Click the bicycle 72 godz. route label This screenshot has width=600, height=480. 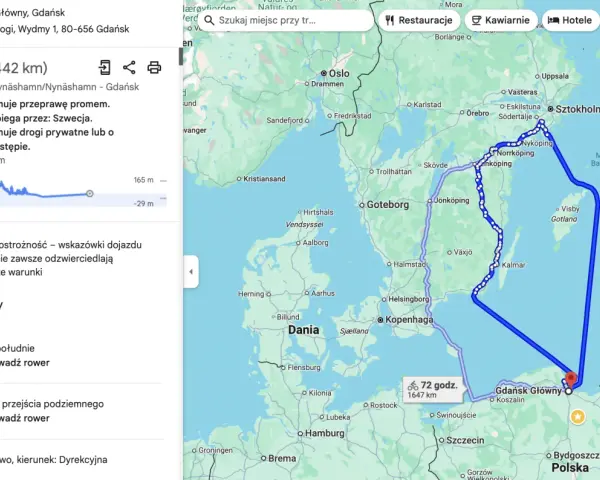point(433,389)
